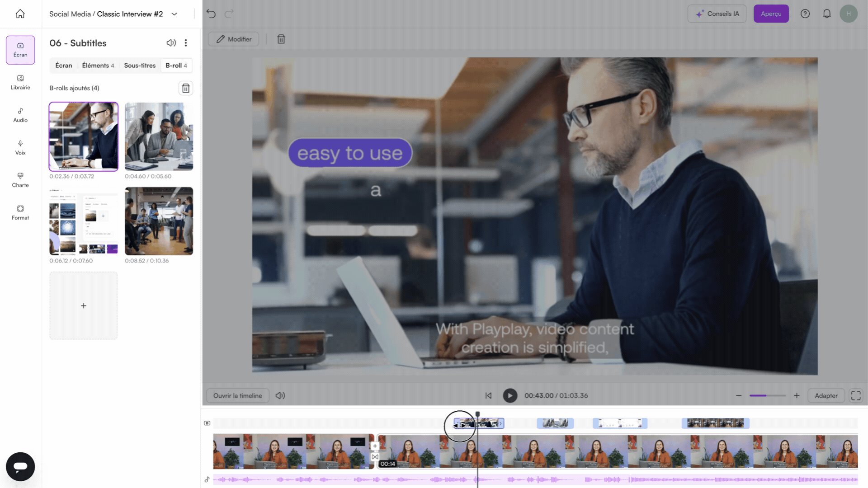The height and width of the screenshot is (488, 868).
Task: Click the Adapter button
Action: pyautogui.click(x=826, y=395)
